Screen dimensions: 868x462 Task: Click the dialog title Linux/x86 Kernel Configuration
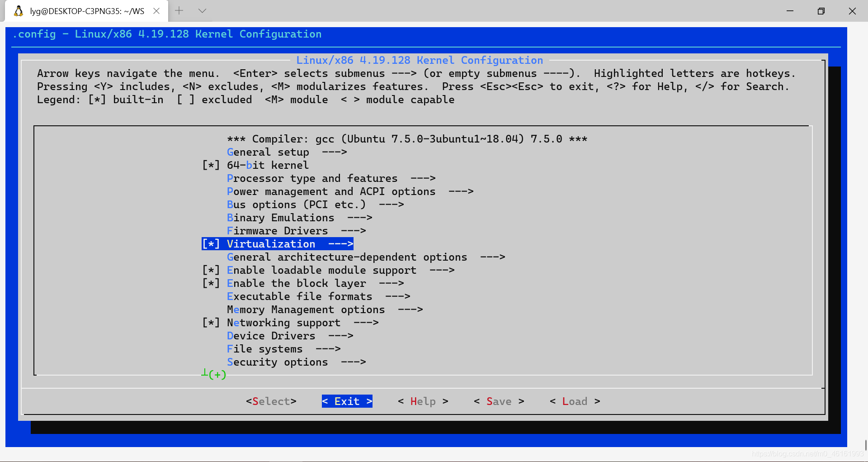(420, 60)
